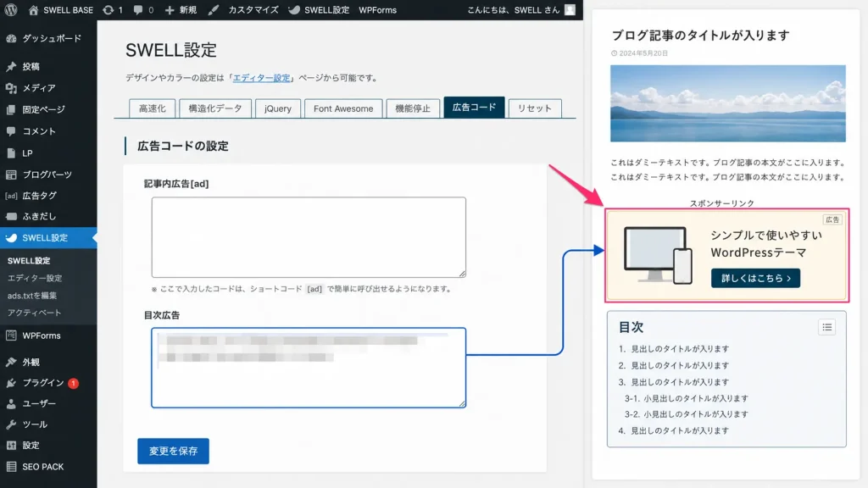868x488 pixels.
Task: Click the WordPress logo icon in admin bar
Action: coord(11,10)
